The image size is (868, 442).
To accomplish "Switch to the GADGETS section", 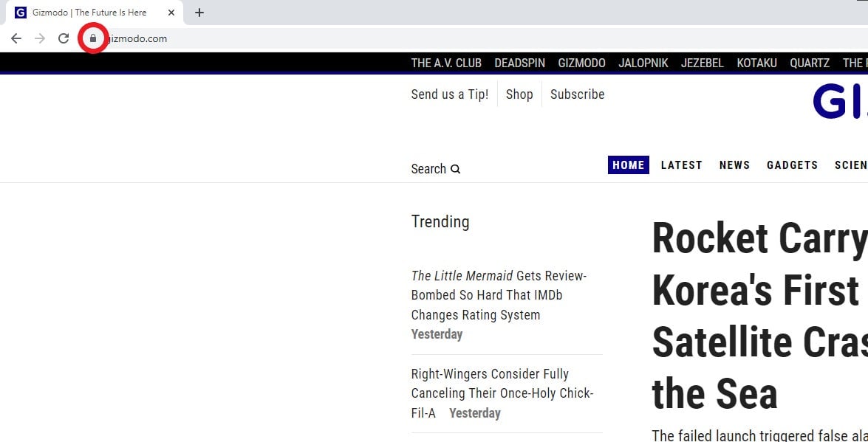I will point(792,165).
